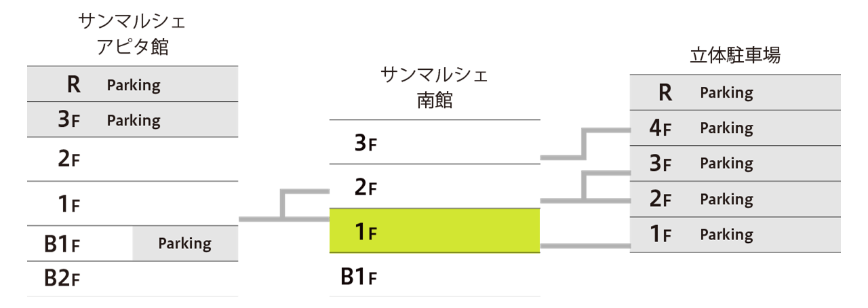Click connector line between アピタ館 and 南館
Viewport: 868px width, 308px height.
click(x=284, y=206)
